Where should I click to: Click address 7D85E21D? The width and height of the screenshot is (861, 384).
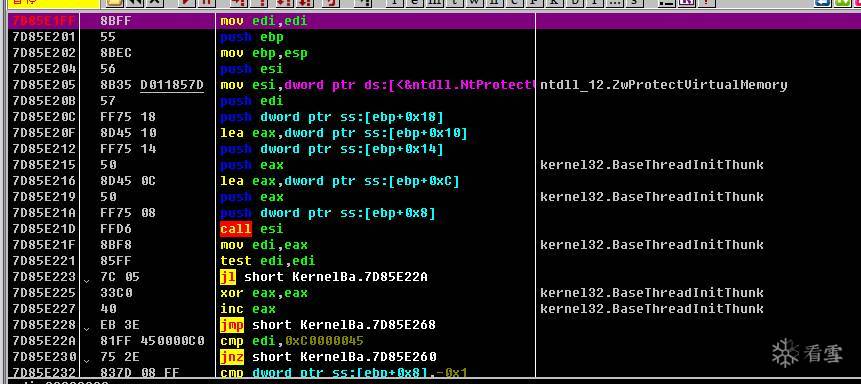(x=44, y=229)
